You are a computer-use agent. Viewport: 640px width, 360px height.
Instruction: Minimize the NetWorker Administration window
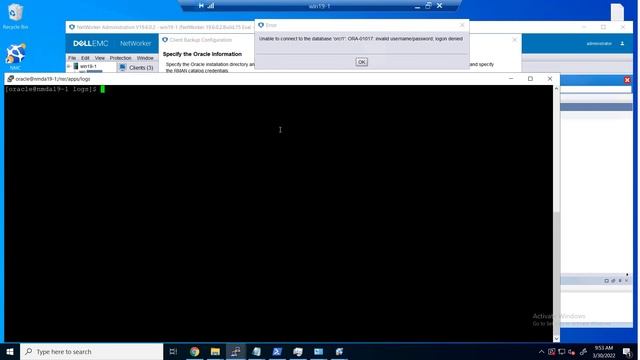click(x=584, y=27)
